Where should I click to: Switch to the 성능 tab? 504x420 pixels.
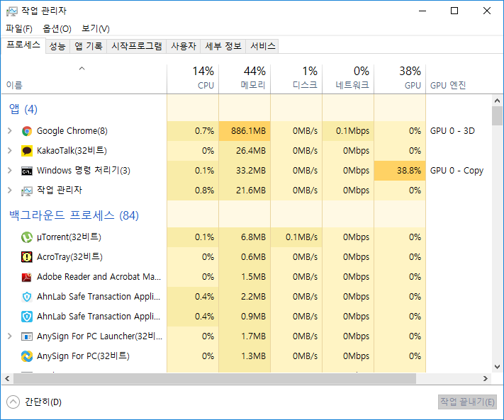[x=57, y=46]
